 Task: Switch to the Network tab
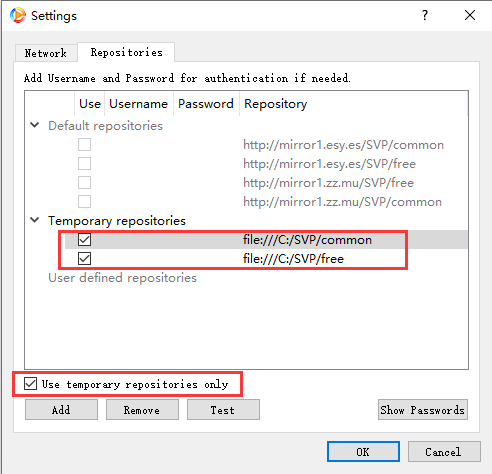point(46,53)
